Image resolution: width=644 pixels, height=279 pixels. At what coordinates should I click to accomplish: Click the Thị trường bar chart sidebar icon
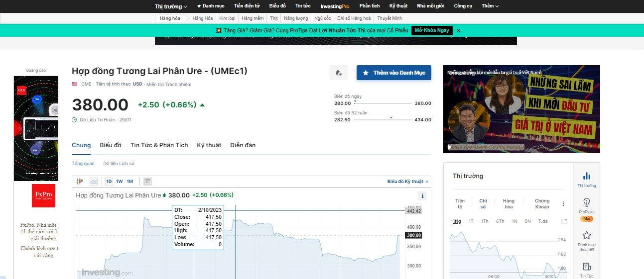[586, 176]
